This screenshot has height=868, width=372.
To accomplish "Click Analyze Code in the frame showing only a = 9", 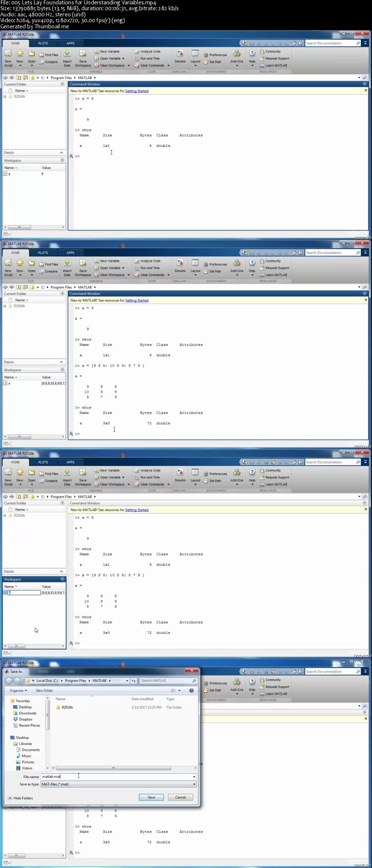I will (147, 51).
